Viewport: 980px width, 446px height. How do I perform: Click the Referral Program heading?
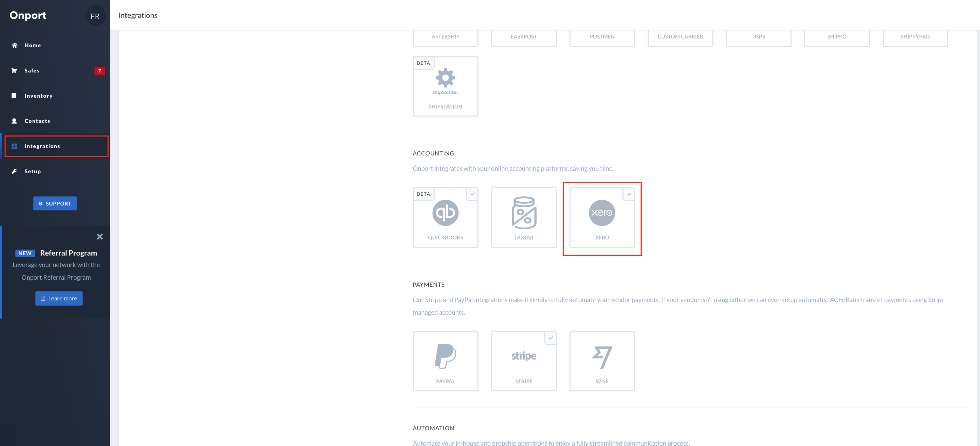coord(69,253)
